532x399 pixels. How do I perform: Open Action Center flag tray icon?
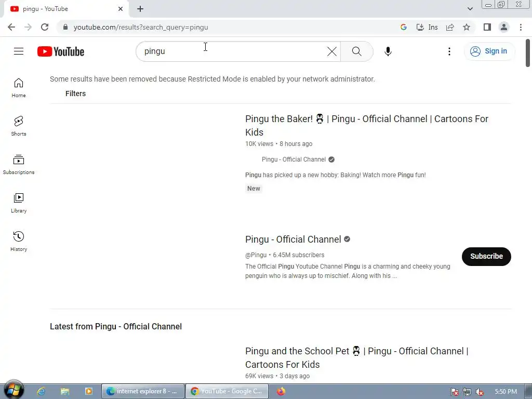454,392
